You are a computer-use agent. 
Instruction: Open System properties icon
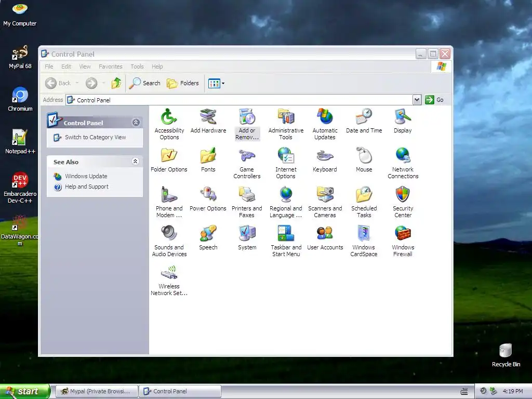(x=247, y=238)
